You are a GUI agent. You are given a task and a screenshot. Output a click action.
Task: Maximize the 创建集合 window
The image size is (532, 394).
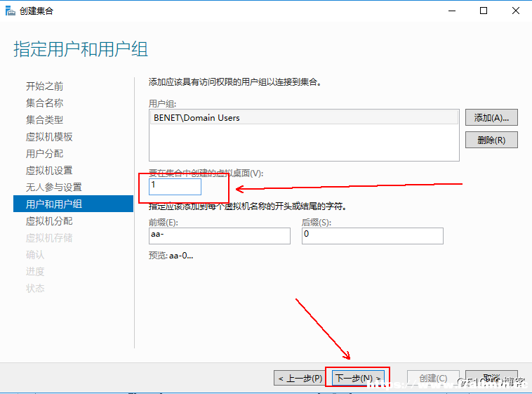tap(484, 11)
